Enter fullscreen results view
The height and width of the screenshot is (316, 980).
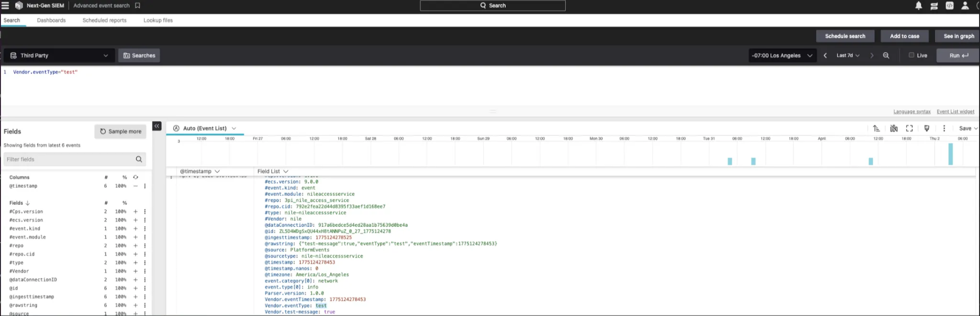pyautogui.click(x=909, y=128)
